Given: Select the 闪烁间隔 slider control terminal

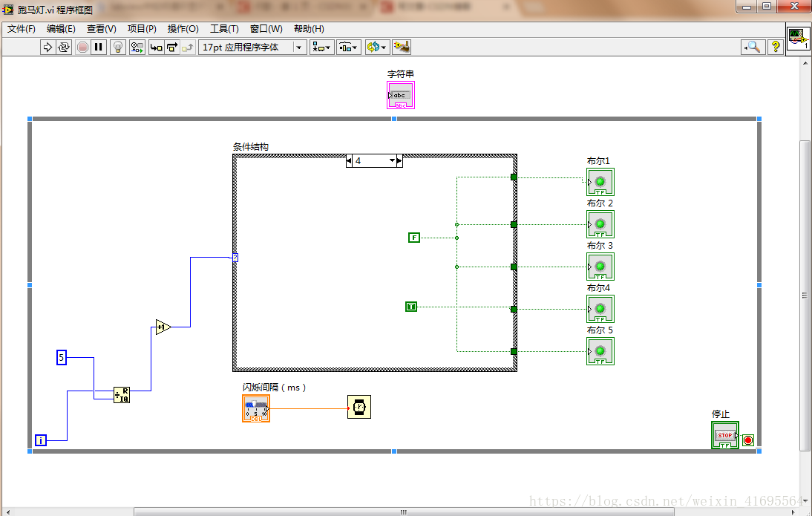Looking at the screenshot, I should point(256,408).
